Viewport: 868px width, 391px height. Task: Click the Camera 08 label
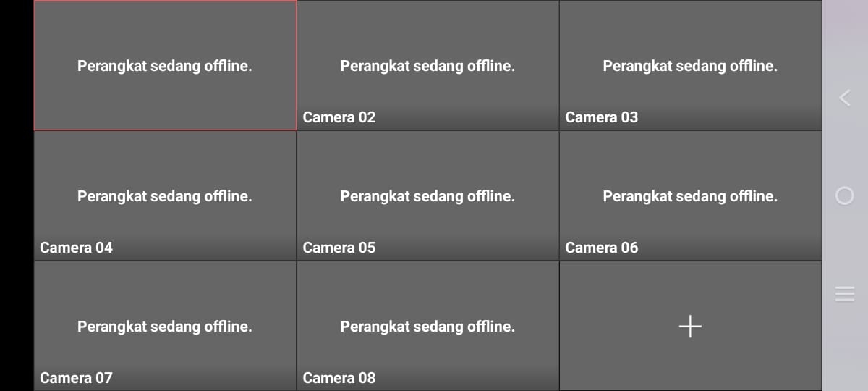click(339, 378)
